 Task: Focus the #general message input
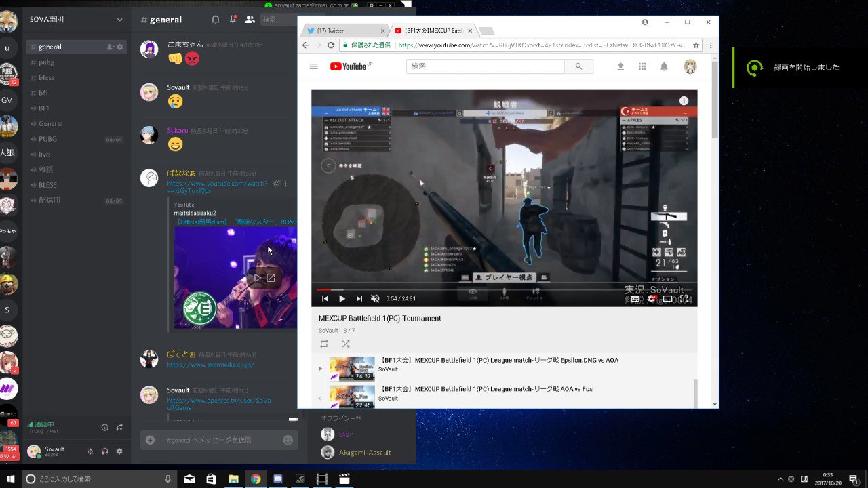[220, 440]
